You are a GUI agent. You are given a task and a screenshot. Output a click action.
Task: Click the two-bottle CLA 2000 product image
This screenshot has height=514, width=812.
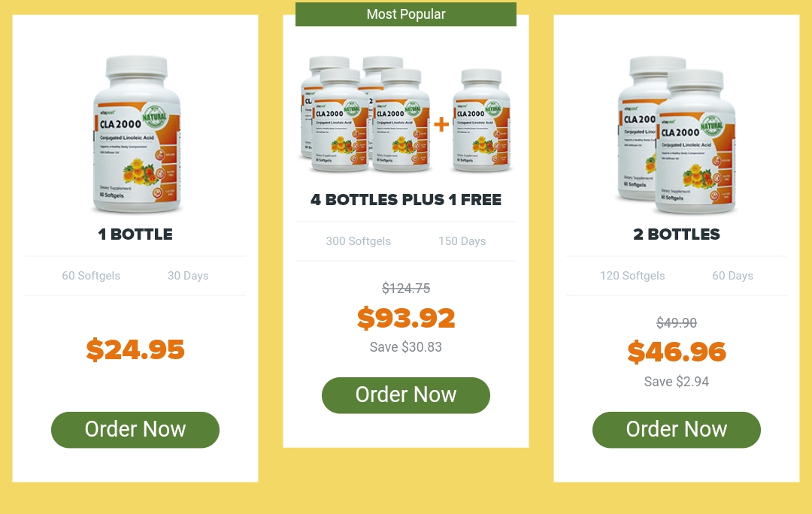point(677,135)
